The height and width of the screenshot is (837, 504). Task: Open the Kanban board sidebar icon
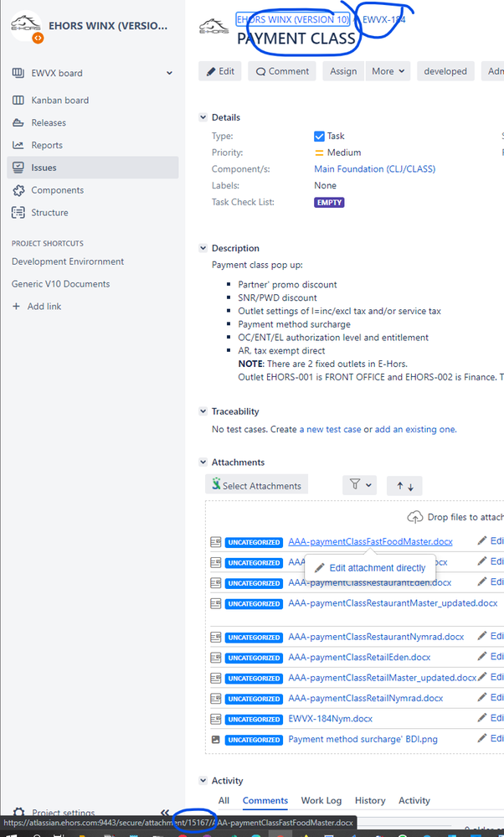pyautogui.click(x=18, y=100)
